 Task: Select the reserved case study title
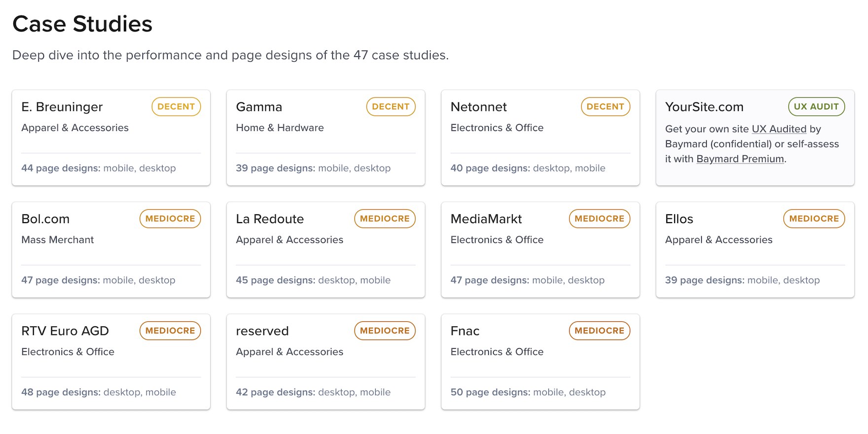(262, 331)
